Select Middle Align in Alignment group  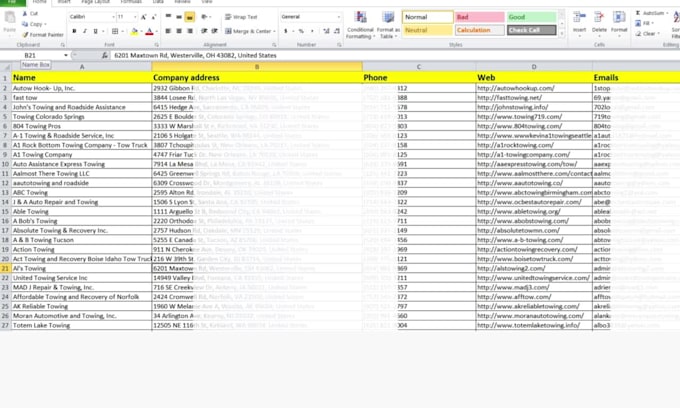pos(179,17)
